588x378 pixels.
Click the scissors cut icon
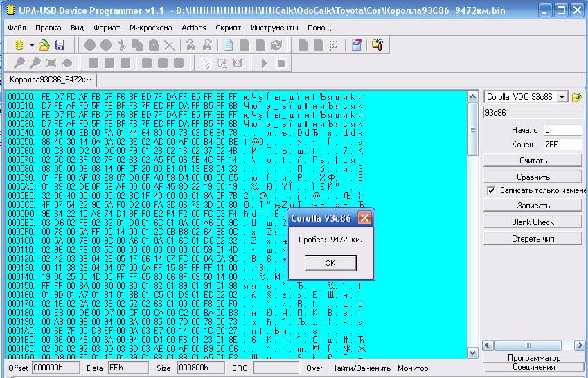(121, 46)
